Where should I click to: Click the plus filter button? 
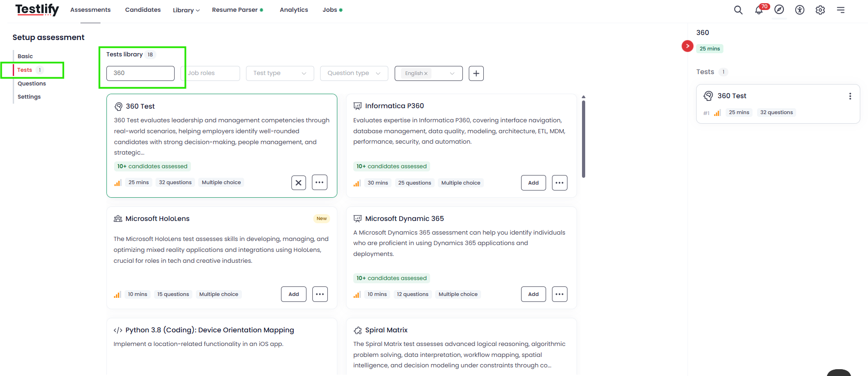click(x=476, y=73)
